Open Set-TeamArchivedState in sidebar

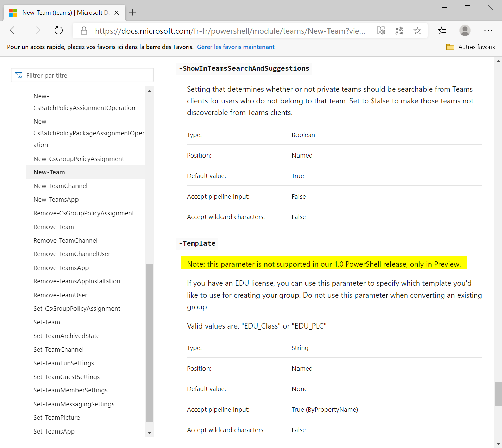pyautogui.click(x=66, y=336)
